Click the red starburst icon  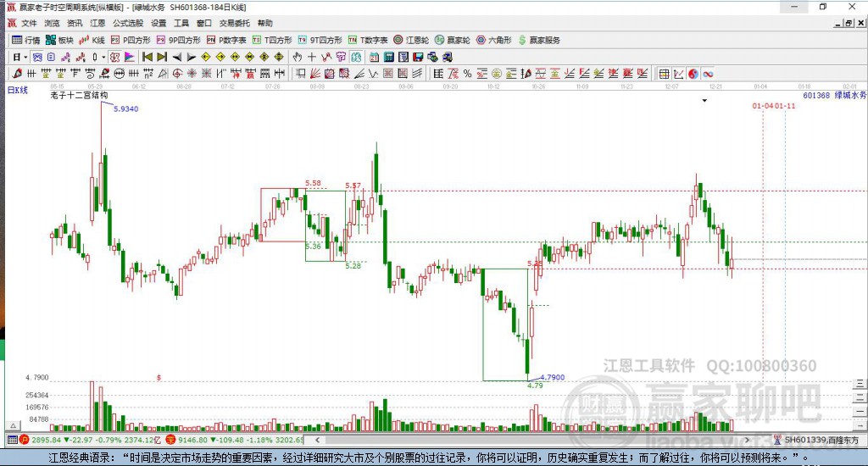coord(192,73)
